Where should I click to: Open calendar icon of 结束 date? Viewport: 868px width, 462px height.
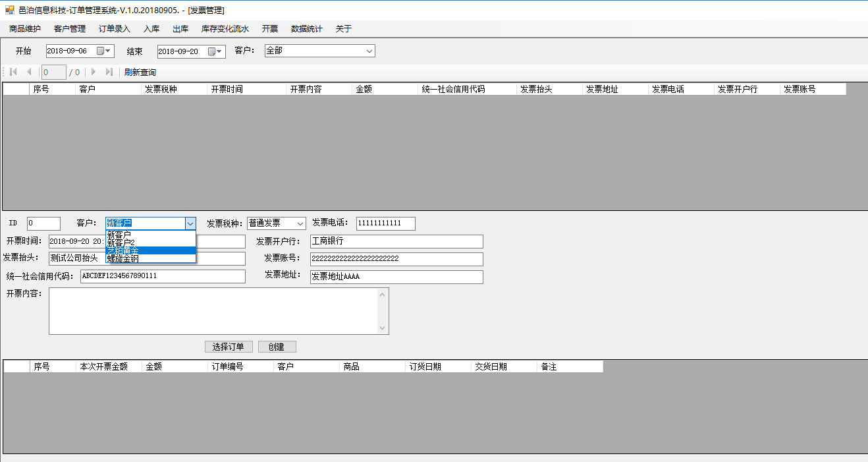point(212,51)
